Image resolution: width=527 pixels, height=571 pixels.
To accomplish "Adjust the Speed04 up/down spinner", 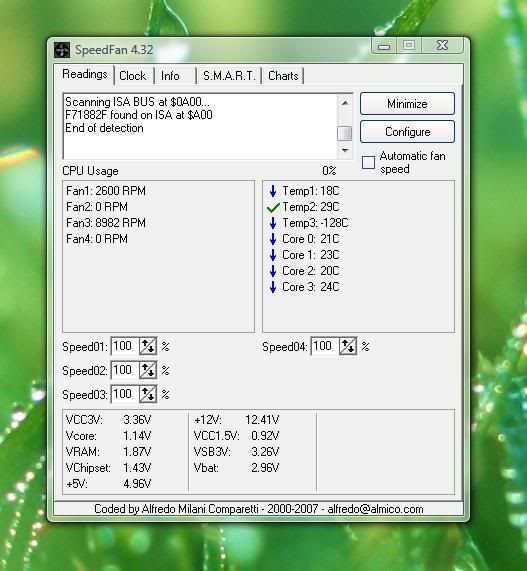I will coord(347,346).
